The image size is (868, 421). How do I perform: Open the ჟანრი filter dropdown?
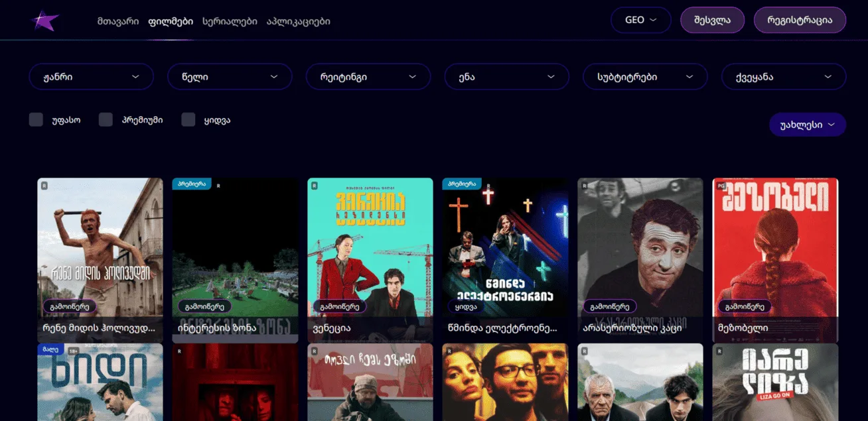pos(91,77)
